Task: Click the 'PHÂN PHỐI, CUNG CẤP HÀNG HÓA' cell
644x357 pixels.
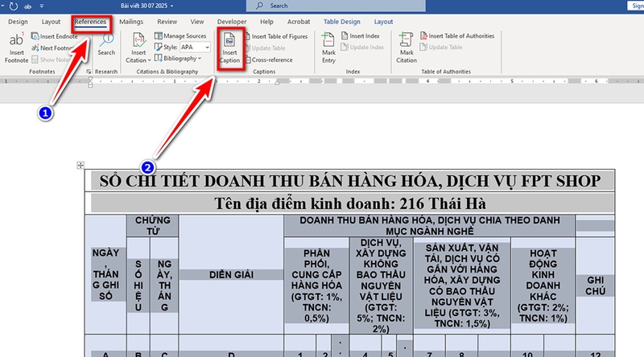Action: (x=316, y=285)
